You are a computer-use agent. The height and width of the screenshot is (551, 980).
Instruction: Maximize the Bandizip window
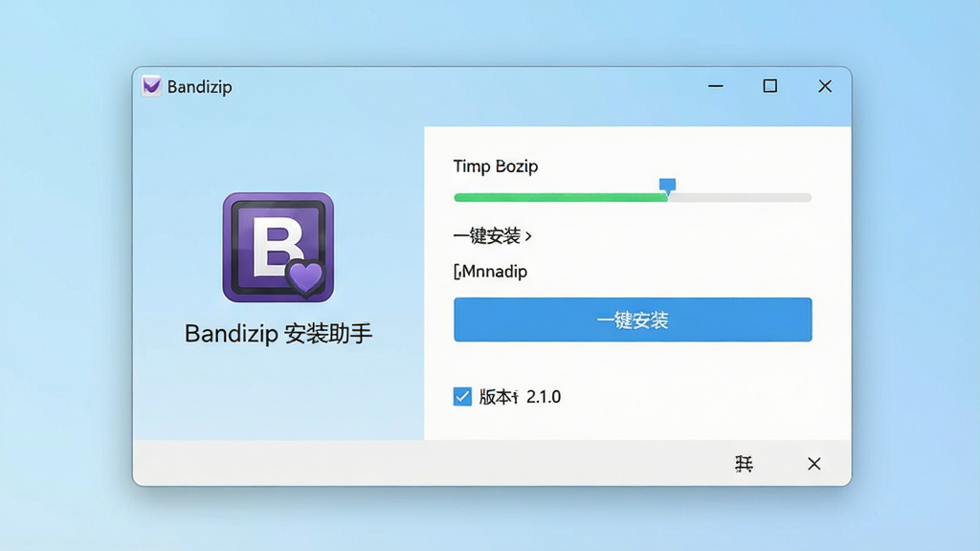point(770,86)
